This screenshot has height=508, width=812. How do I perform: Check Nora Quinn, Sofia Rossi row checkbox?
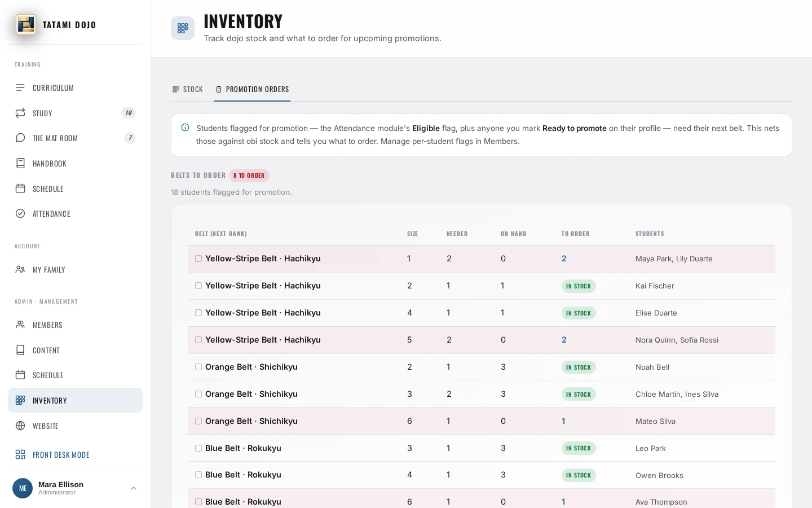pyautogui.click(x=198, y=340)
